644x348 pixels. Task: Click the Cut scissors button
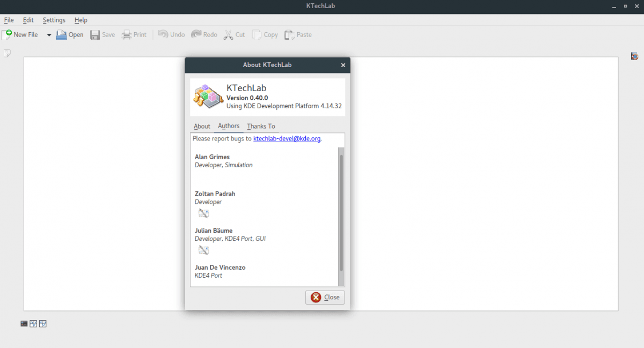pos(234,34)
